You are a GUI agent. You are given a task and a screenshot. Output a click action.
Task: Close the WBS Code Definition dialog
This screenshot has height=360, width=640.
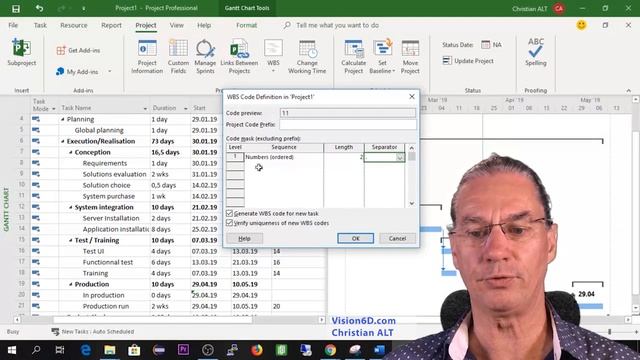411,97
